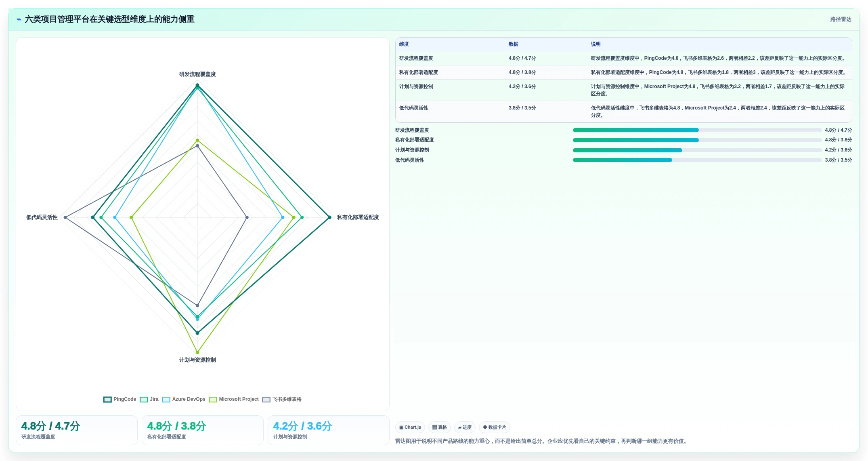Click the blue title icon beside the heading

coord(19,19)
